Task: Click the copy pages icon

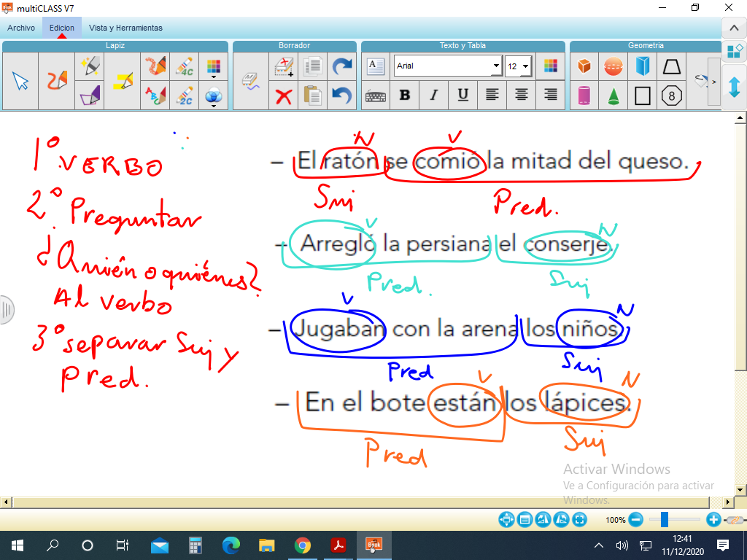Action: tap(312, 66)
